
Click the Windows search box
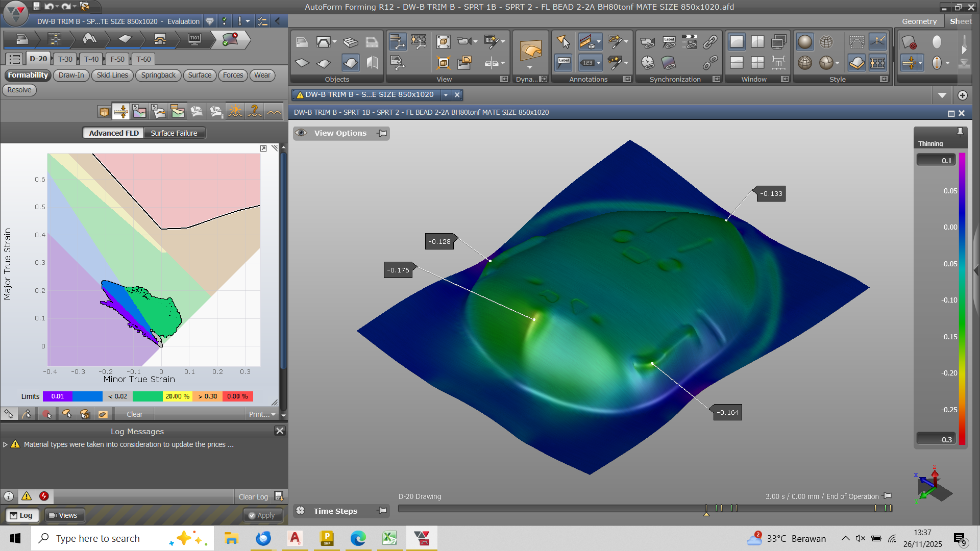(x=122, y=538)
